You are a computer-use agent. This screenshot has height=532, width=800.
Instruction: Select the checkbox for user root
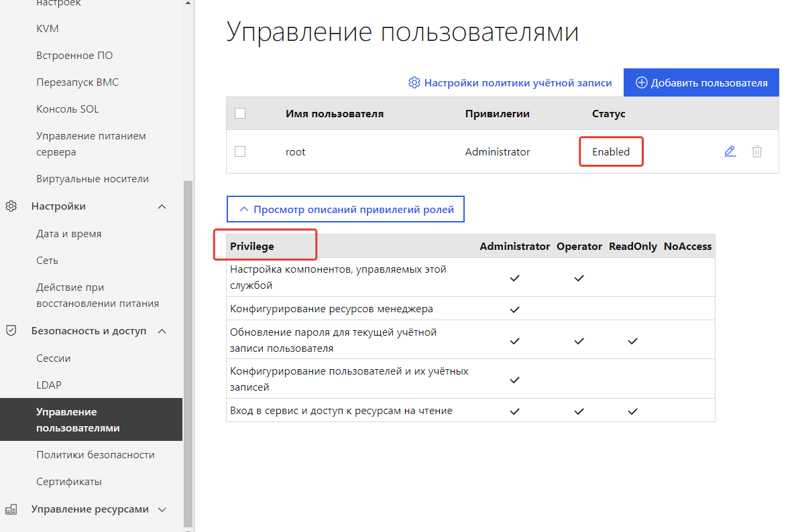pos(240,151)
